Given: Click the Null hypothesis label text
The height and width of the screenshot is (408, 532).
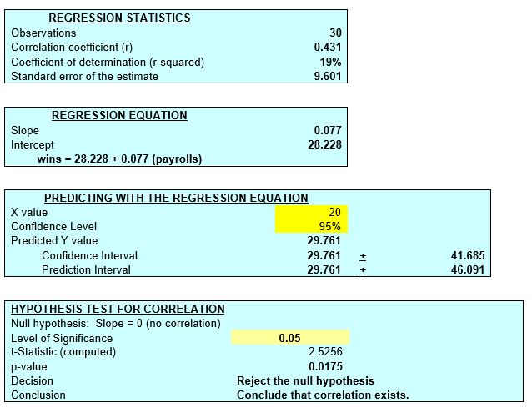Looking at the screenshot, I should coord(115,323).
